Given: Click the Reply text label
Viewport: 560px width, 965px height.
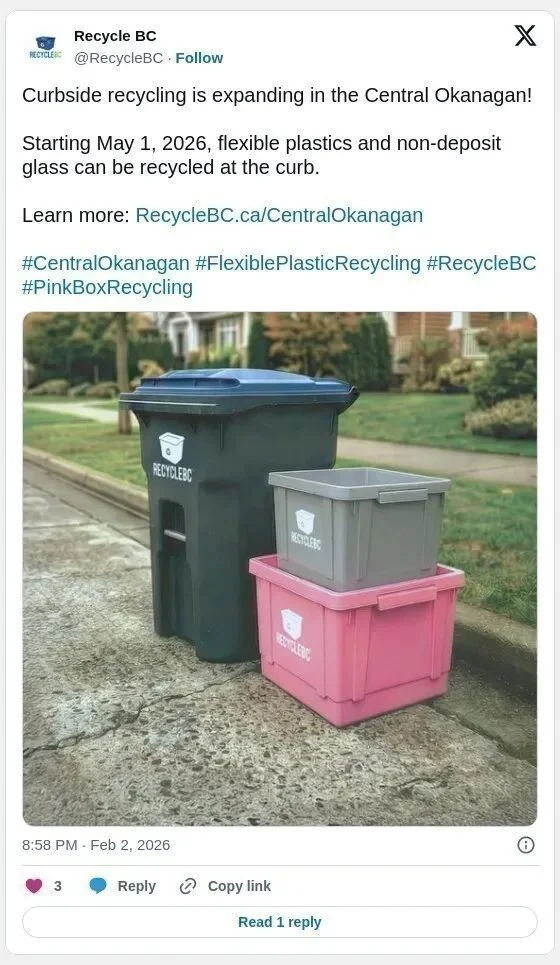Looking at the screenshot, I should [137, 886].
